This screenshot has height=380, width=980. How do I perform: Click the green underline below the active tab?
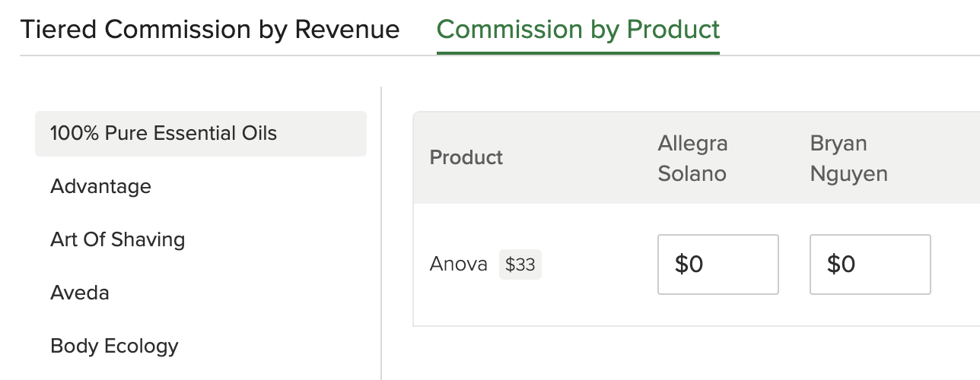(577, 53)
